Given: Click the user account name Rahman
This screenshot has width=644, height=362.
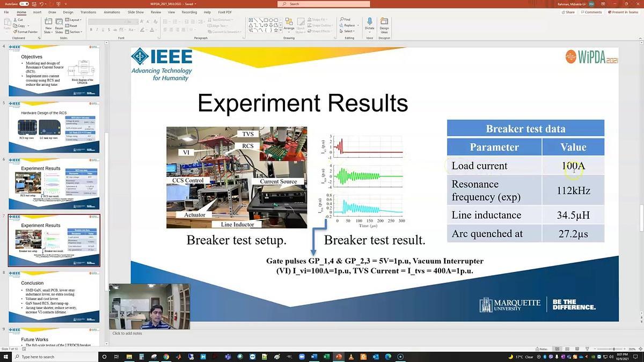Looking at the screenshot, I should point(573,4).
